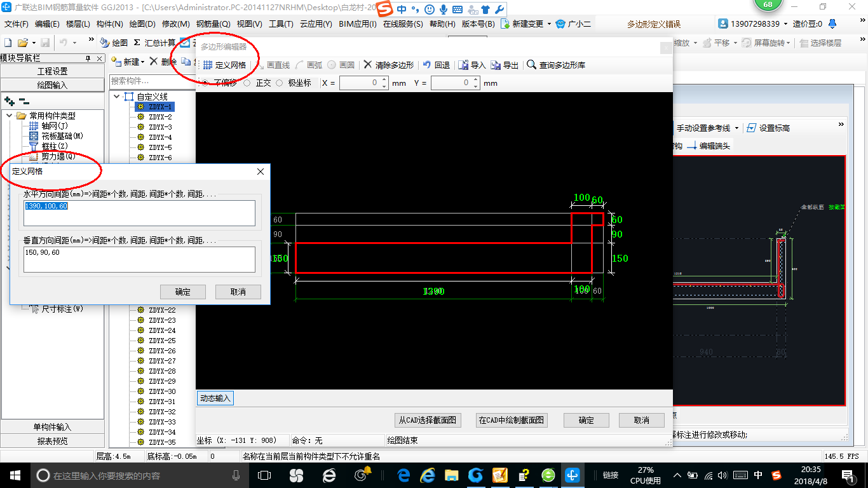
Task: Collapse the 常用构件类型 tree node
Action: (x=9, y=116)
